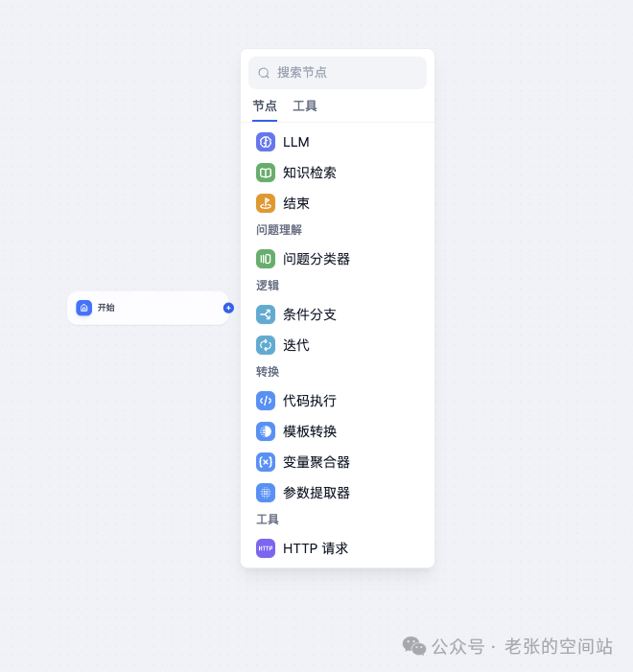The height and width of the screenshot is (672, 633).
Task: Select the 迭代 iteration loop icon
Action: [266, 345]
